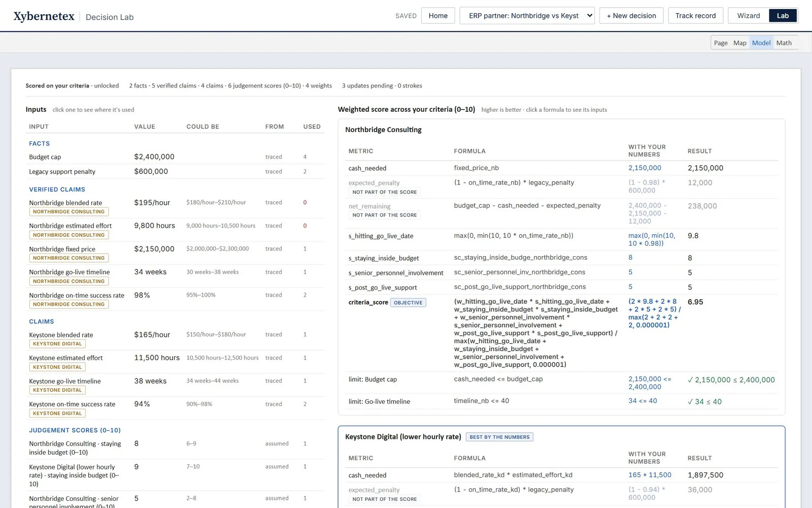Switch to Lab mode
812x508 pixels.
point(783,16)
